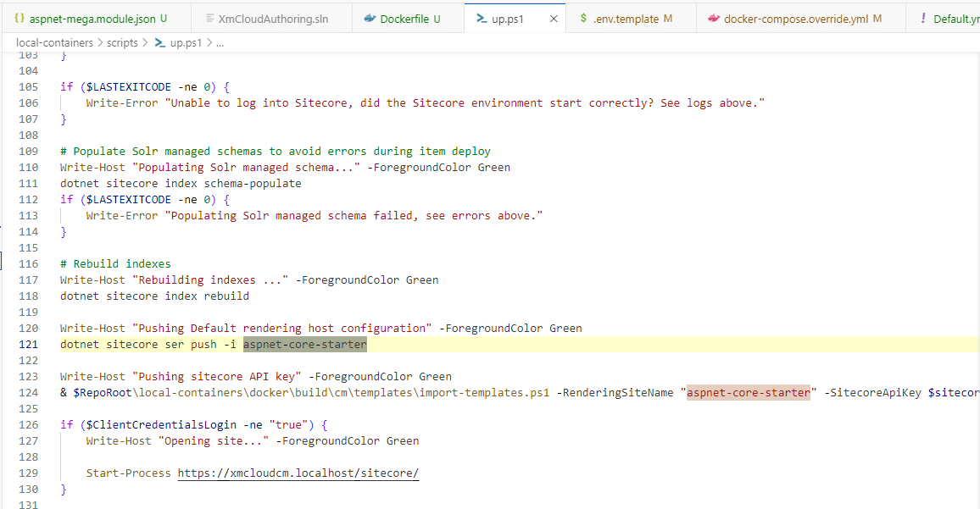Close the up.ps1 editor tab
Screen dimensions: 980x509
(554, 19)
